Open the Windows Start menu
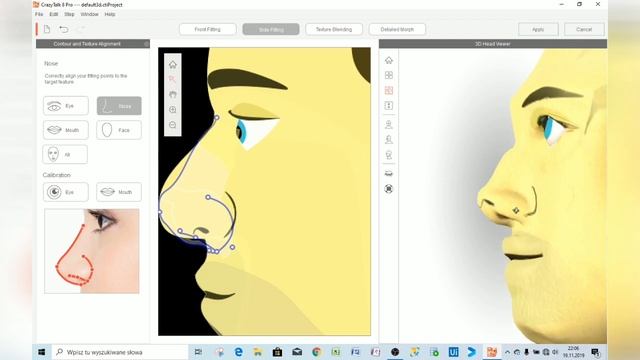Viewport: 640px width, 360px height. click(42, 352)
